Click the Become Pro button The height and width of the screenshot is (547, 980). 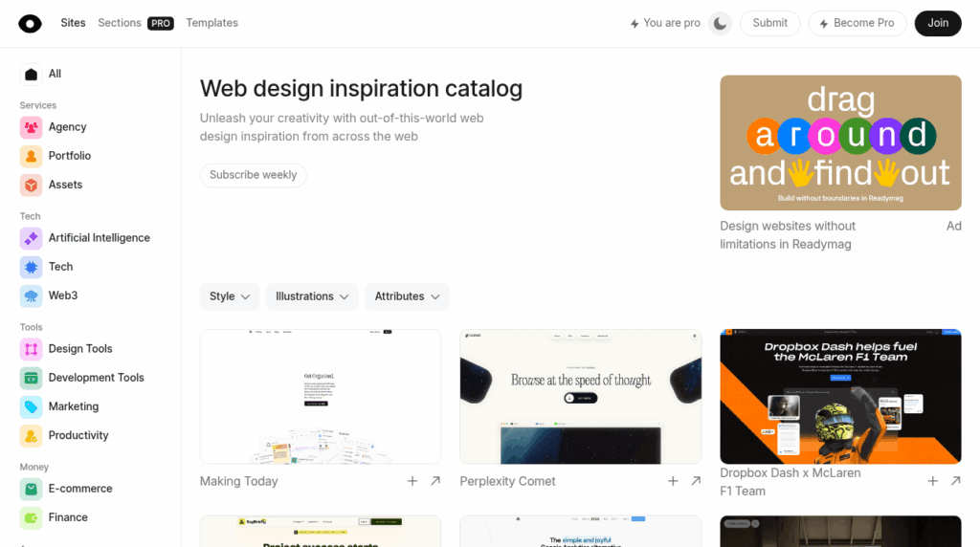coord(857,23)
